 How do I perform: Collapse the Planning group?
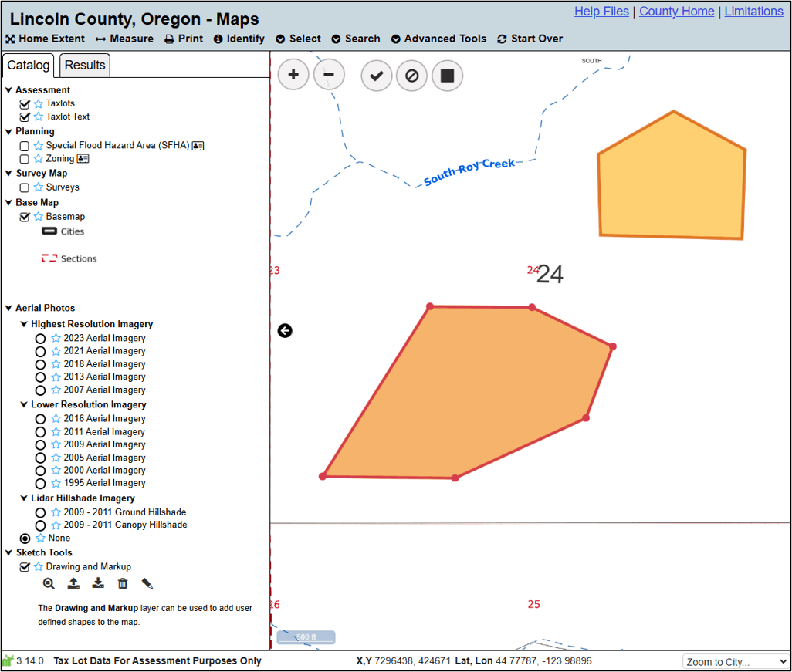click(8, 131)
